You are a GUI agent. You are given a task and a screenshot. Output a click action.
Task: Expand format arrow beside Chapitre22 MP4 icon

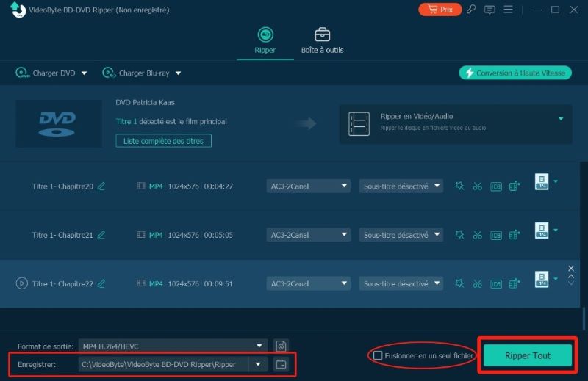click(556, 279)
